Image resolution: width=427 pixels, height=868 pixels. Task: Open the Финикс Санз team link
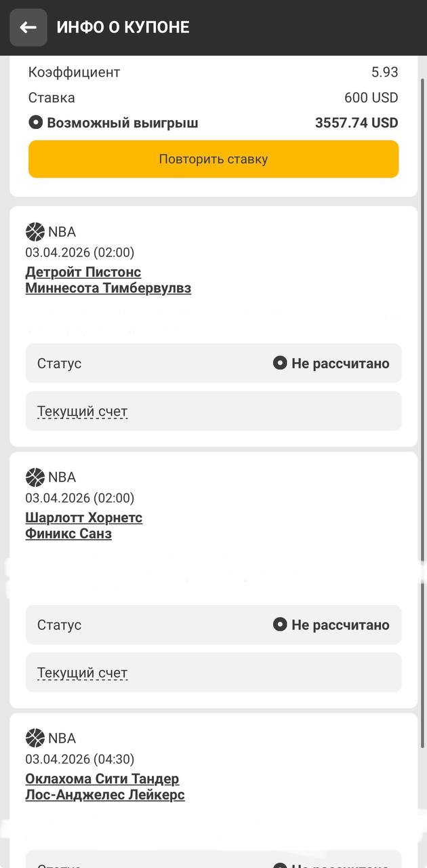tap(68, 534)
